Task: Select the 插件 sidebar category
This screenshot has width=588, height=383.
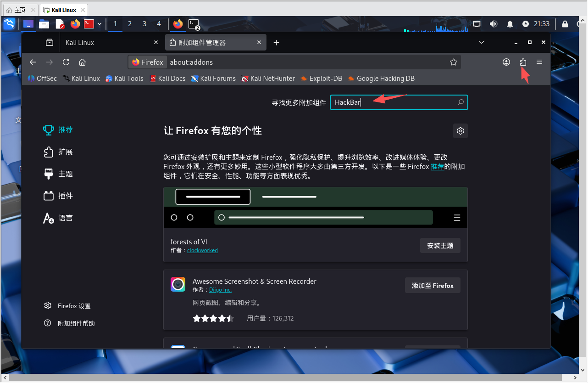Action: pyautogui.click(x=59, y=196)
